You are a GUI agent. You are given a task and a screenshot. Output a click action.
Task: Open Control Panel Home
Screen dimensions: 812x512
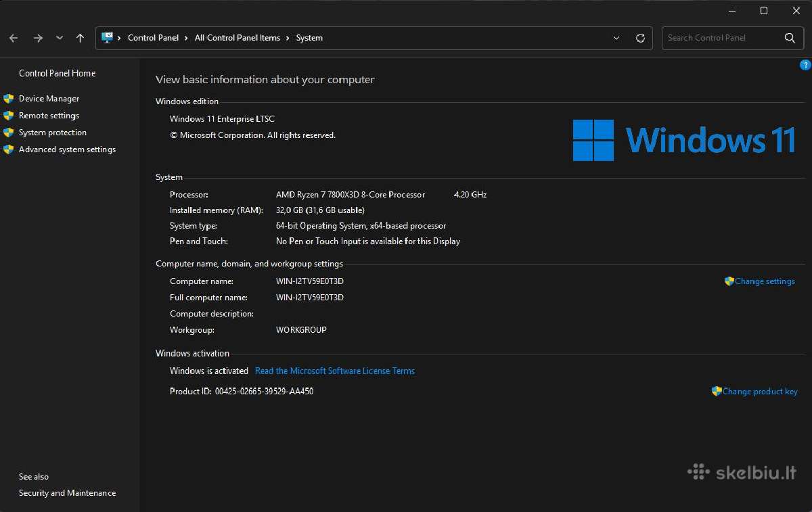click(58, 73)
